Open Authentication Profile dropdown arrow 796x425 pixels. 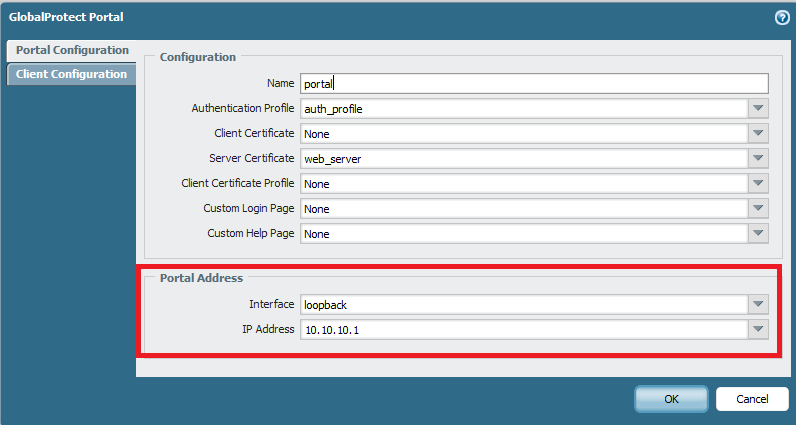tap(758, 108)
